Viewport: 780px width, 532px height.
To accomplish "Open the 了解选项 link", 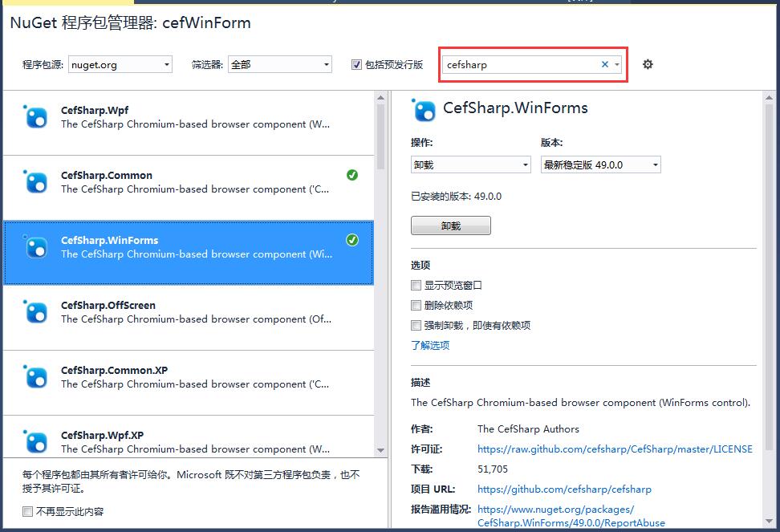I will [430, 345].
